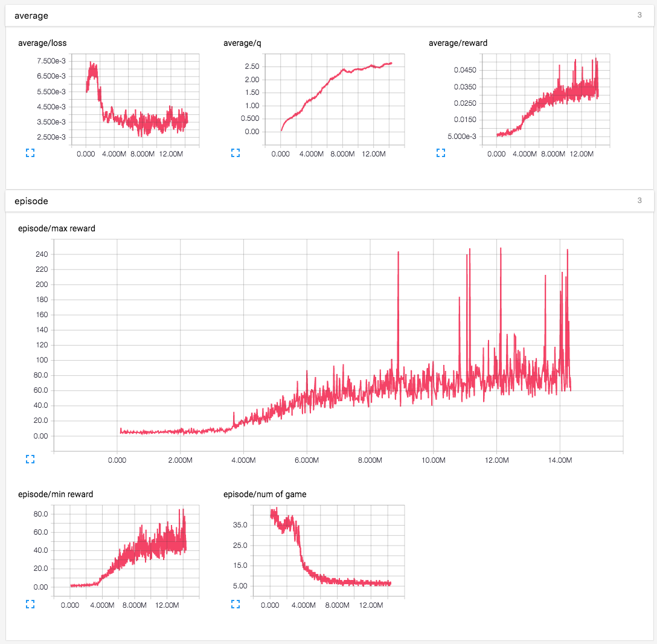The height and width of the screenshot is (644, 657).
Task: Shrink the episode/max reward chart size
Action: tap(30, 459)
